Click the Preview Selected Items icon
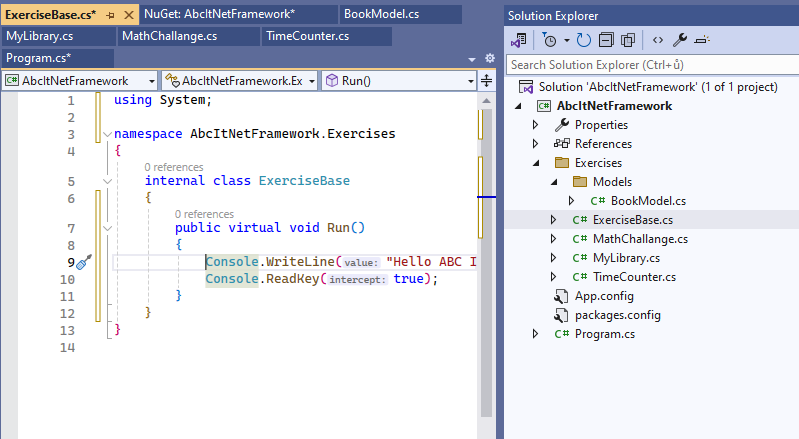 702,40
